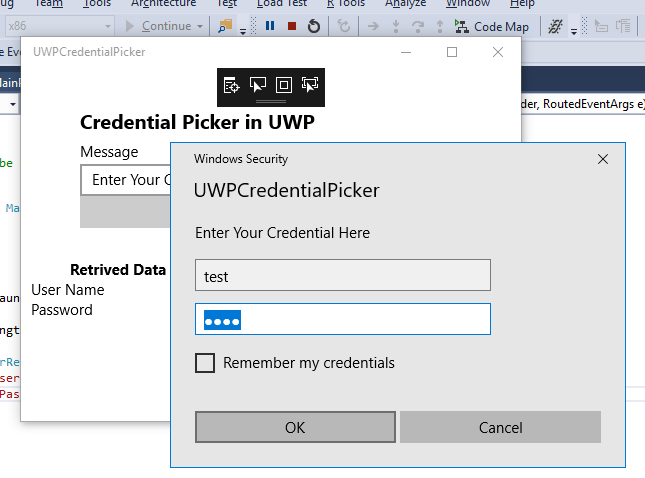Click the username field containing test

point(343,276)
